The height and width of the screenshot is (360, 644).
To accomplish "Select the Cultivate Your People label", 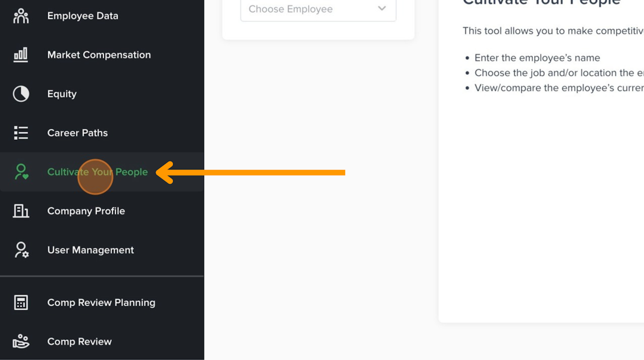I will 98,172.
